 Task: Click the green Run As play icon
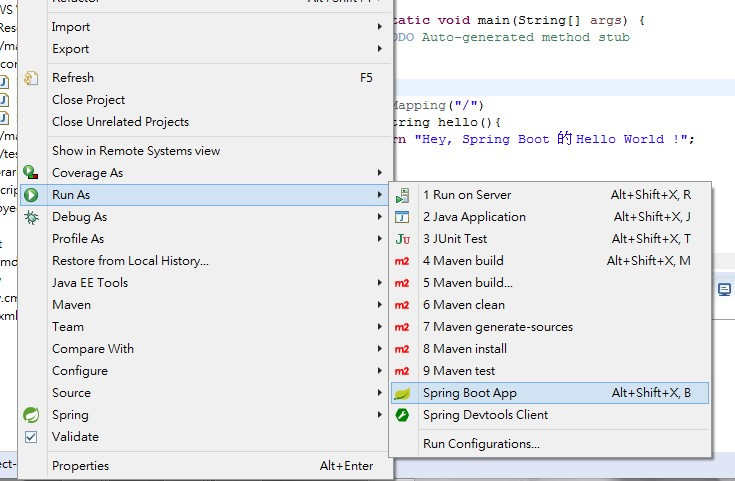tap(31, 195)
